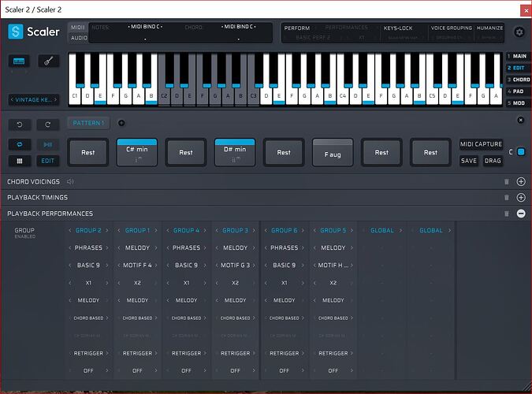The image size is (532, 394).
Task: Open the settings gear icon
Action: pos(519,32)
